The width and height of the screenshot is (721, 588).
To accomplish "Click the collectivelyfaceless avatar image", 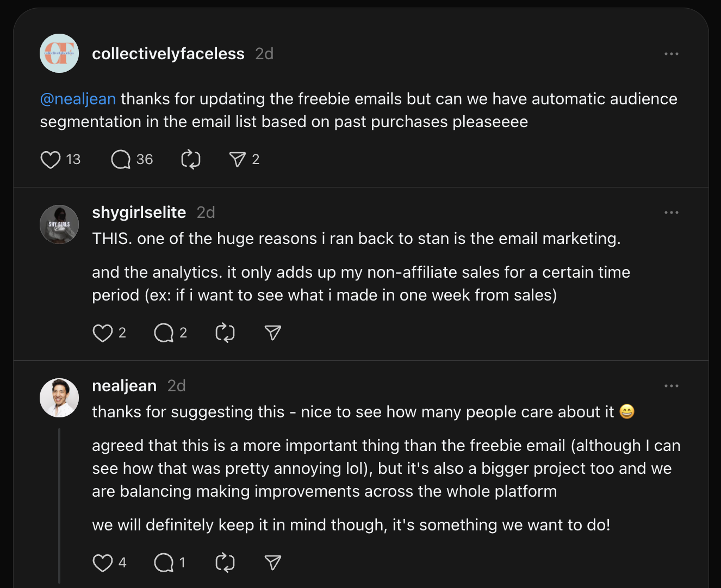I will [59, 53].
